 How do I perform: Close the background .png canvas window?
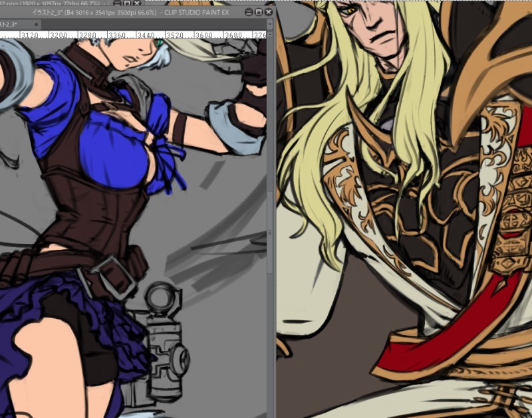click(137, 3)
